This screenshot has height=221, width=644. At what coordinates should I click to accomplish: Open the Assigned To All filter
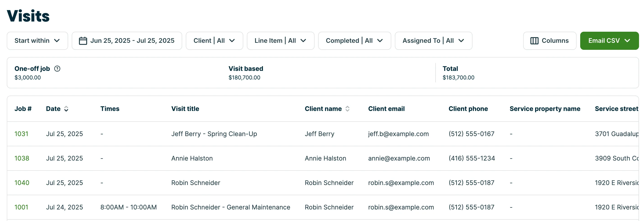[x=433, y=41]
